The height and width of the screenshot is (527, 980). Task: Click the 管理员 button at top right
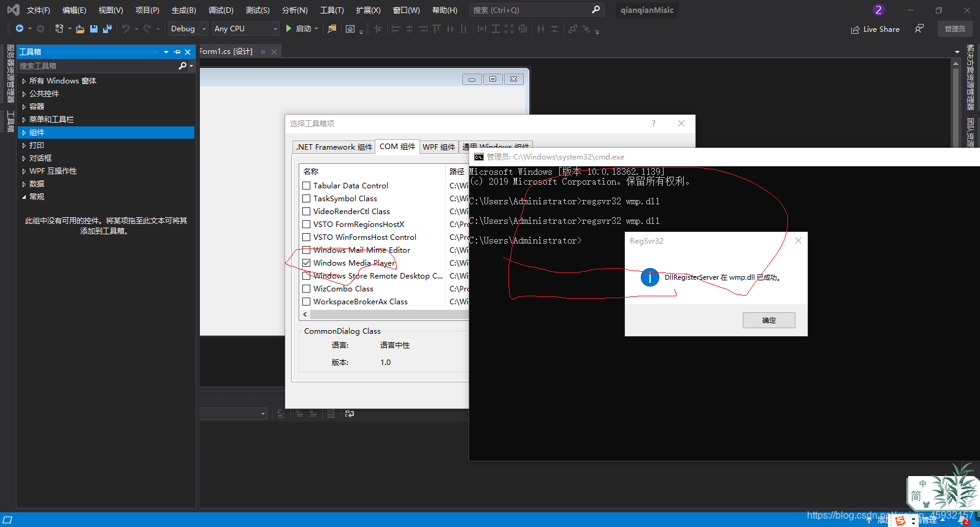click(x=955, y=29)
